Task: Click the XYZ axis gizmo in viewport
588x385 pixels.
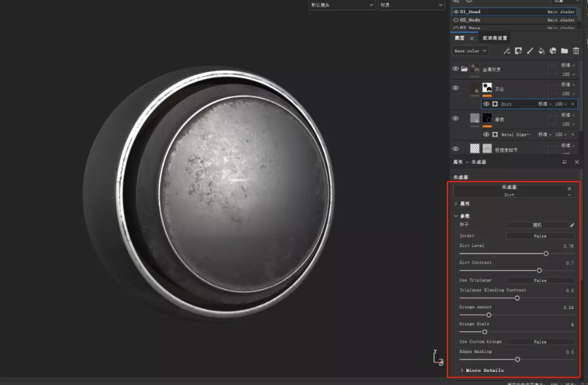Action: [438, 358]
